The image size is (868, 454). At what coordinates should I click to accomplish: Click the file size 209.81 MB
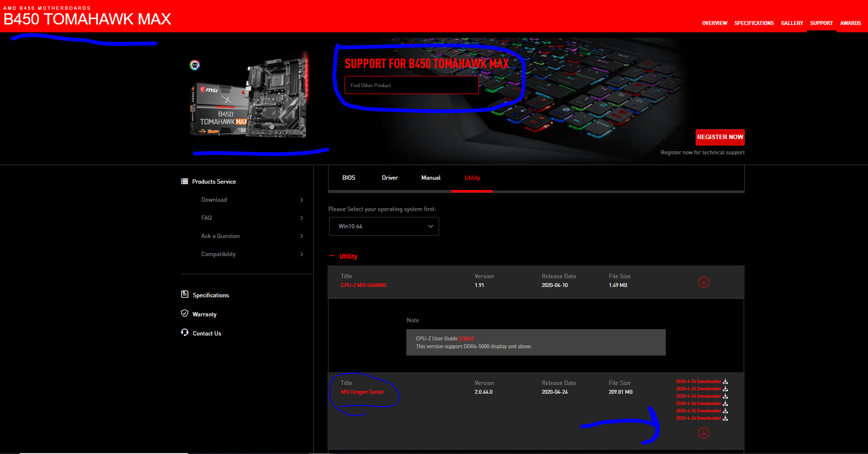pos(621,392)
